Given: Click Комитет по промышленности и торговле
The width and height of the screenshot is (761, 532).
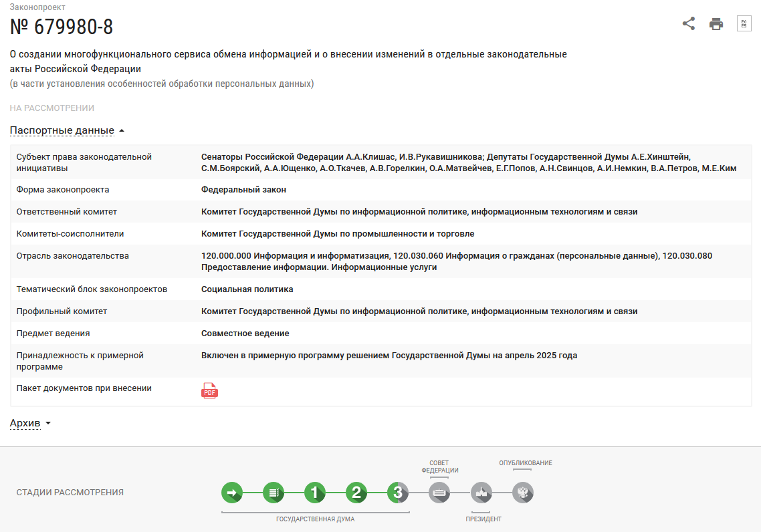Looking at the screenshot, I should [x=338, y=234].
